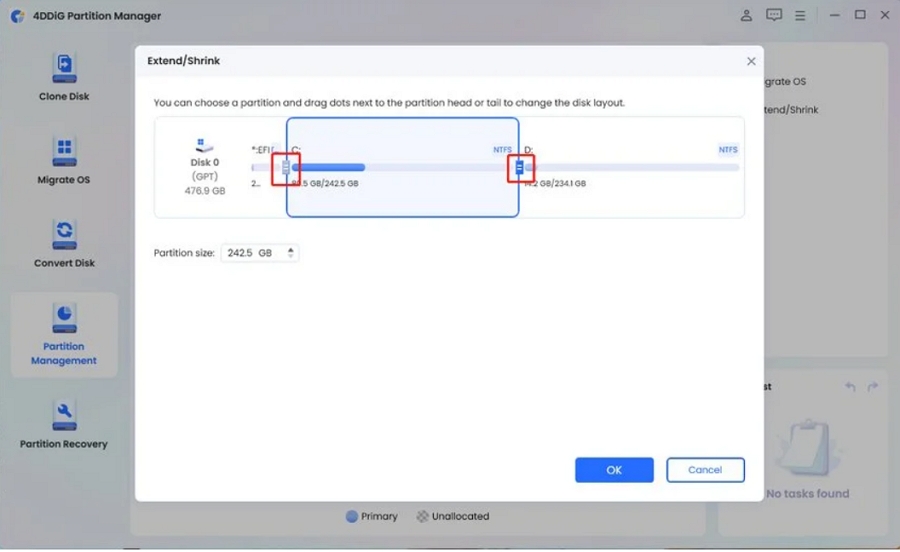This screenshot has width=900, height=552.
Task: Click the C: partition left drag handle
Action: 286,168
